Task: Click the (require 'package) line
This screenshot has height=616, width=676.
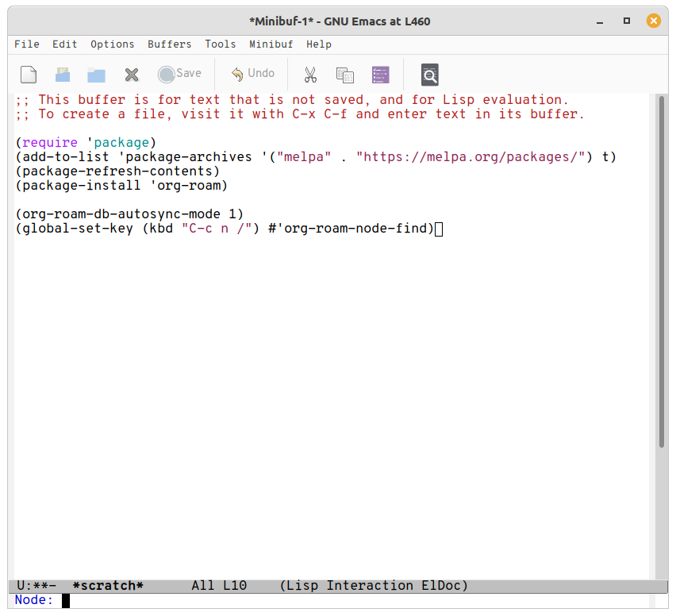Action: [86, 142]
